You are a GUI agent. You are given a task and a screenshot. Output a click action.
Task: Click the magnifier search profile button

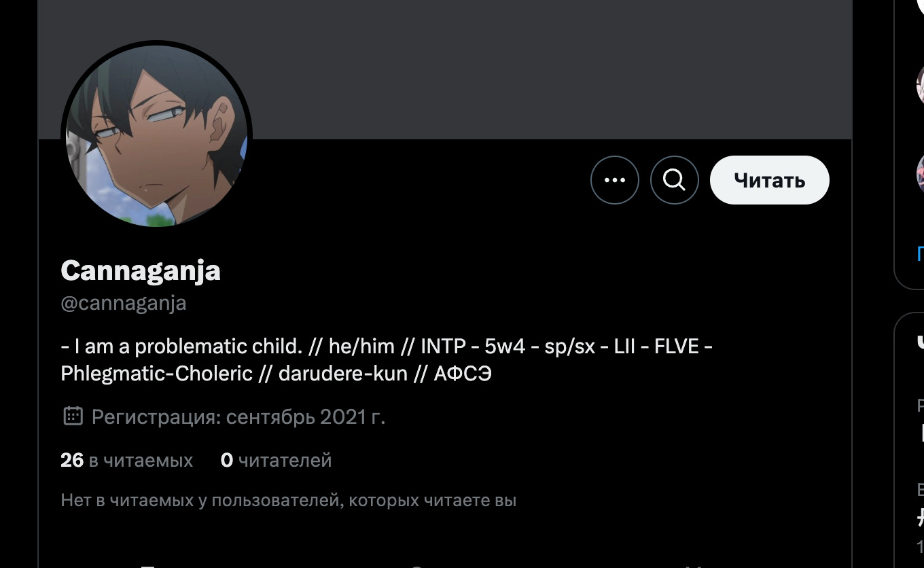[x=674, y=180]
